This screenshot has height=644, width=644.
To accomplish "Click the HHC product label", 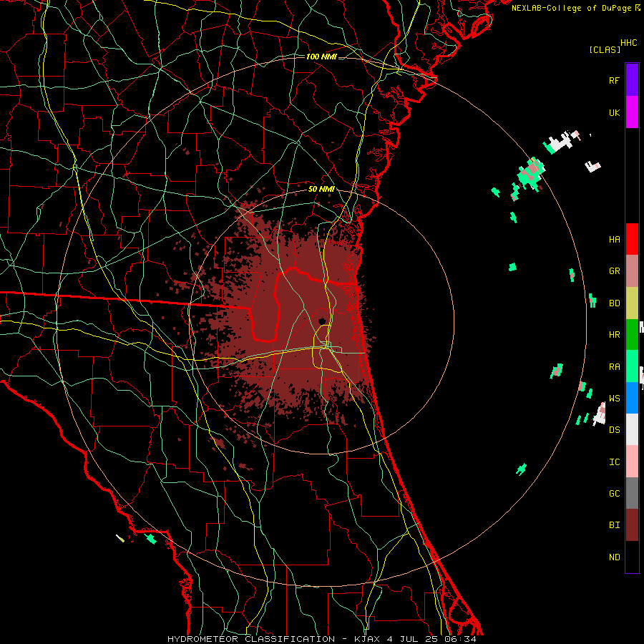I will click(x=628, y=43).
